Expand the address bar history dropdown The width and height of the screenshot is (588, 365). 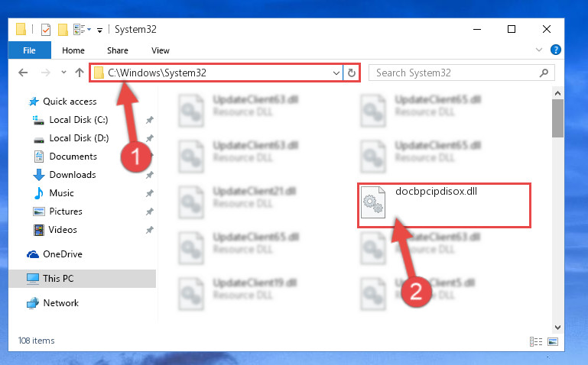pyautogui.click(x=336, y=73)
